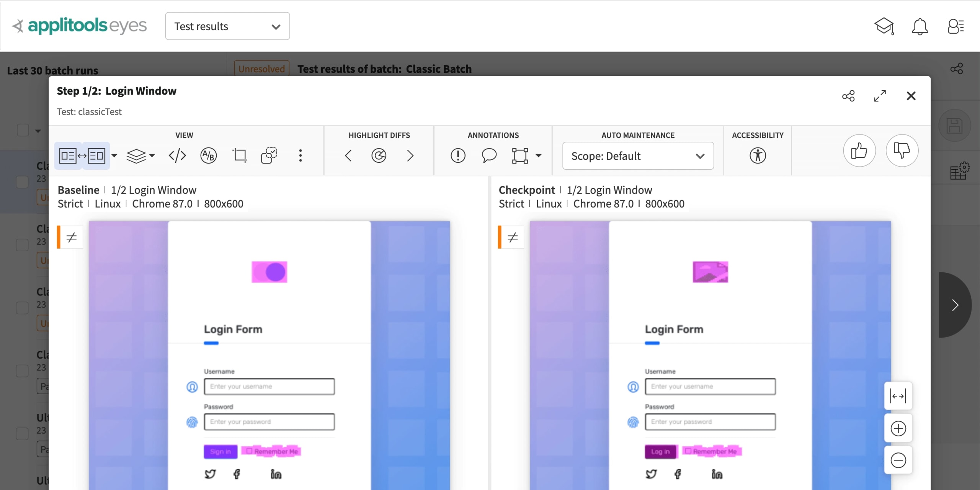Open the Scope: Default dropdown
Screen dimensions: 980x490
point(638,156)
